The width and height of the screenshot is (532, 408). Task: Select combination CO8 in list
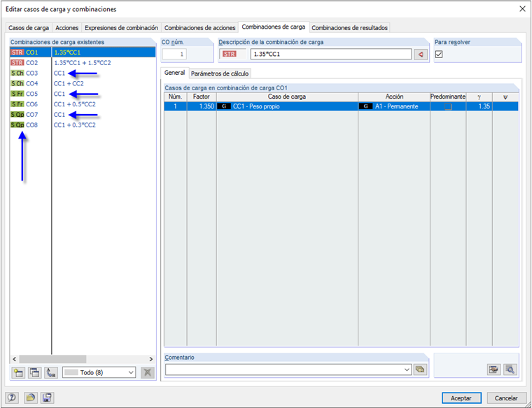click(x=83, y=125)
